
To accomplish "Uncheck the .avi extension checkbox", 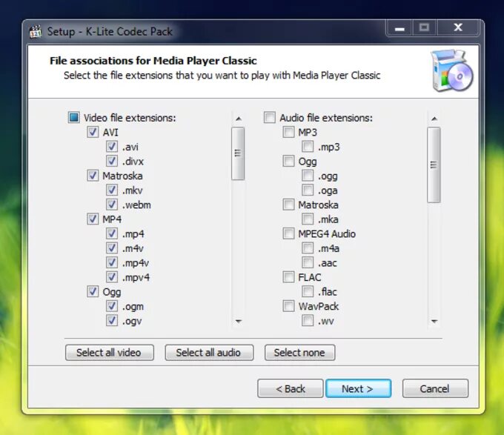I will pyautogui.click(x=112, y=147).
